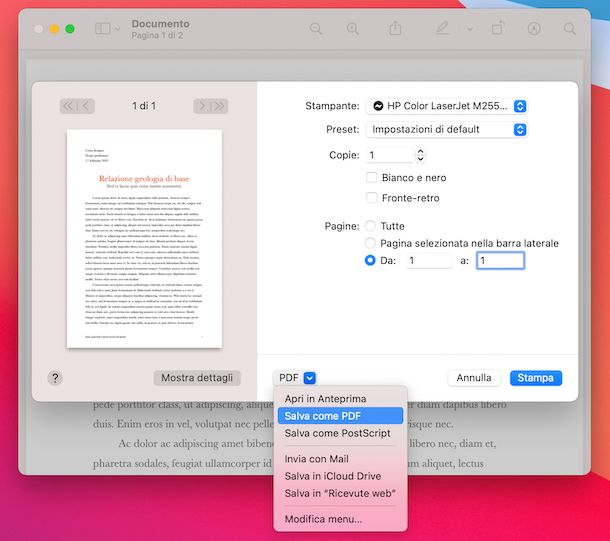This screenshot has height=541, width=610.
Task: Click the 'a:' ending page field
Action: point(500,261)
